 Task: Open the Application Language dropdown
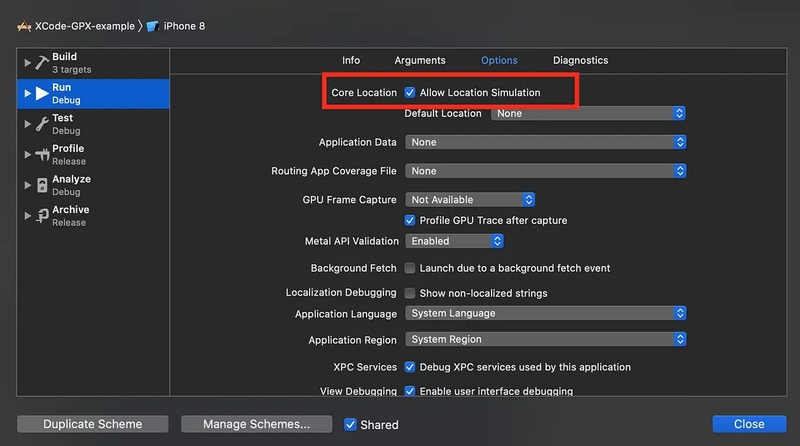point(545,313)
